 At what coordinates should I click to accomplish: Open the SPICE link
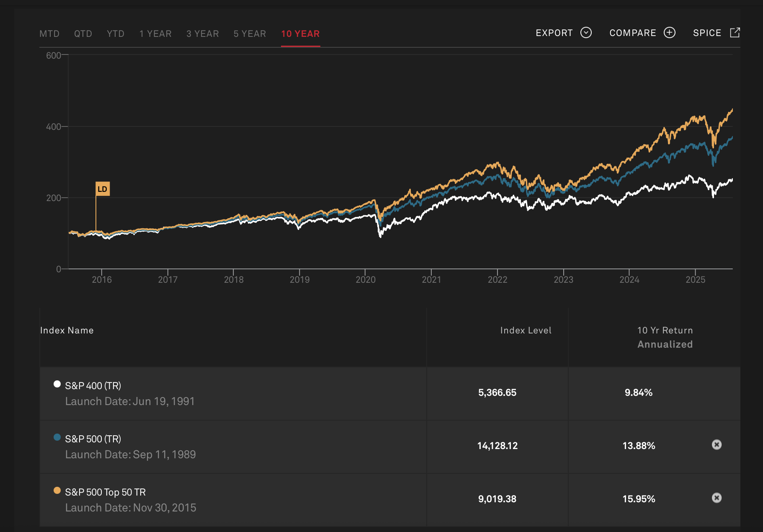[x=707, y=33]
